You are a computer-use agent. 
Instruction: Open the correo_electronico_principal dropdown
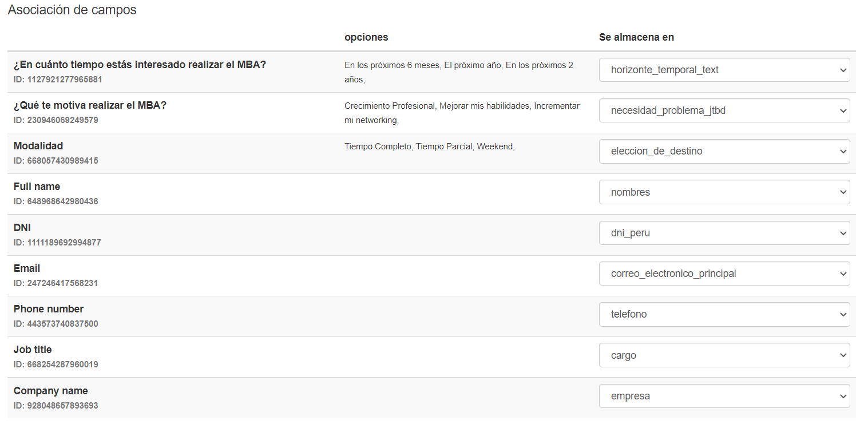click(x=724, y=274)
